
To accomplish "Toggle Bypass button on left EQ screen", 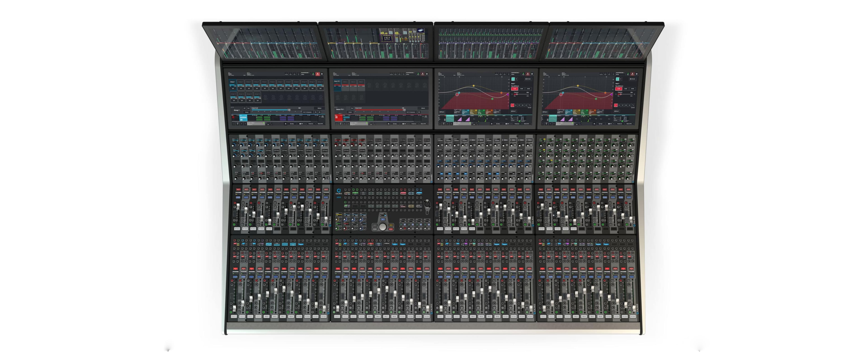I will click(x=442, y=112).
